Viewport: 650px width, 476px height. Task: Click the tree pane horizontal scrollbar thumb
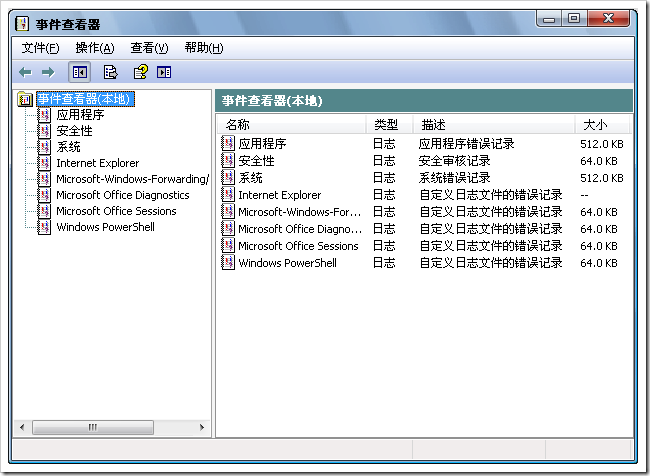(x=92, y=427)
